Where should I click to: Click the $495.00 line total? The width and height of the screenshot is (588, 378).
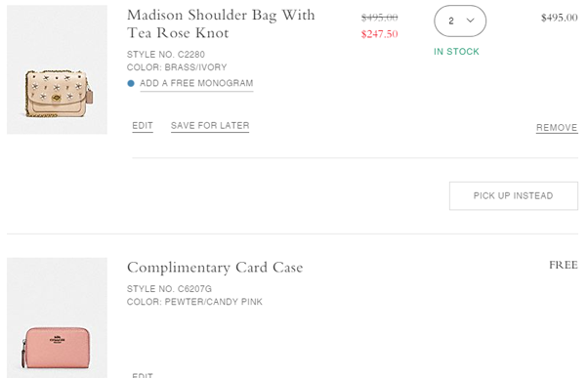pyautogui.click(x=559, y=18)
